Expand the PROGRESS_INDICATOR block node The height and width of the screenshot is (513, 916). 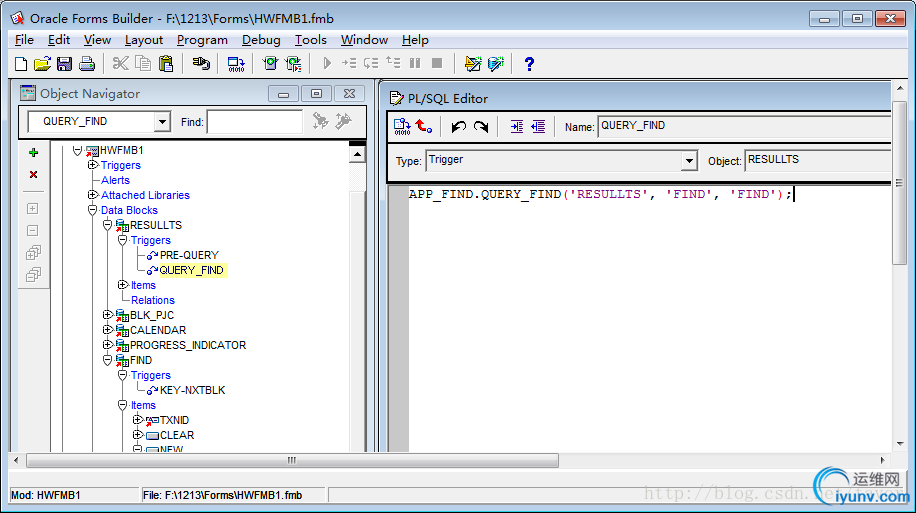pyautogui.click(x=107, y=345)
